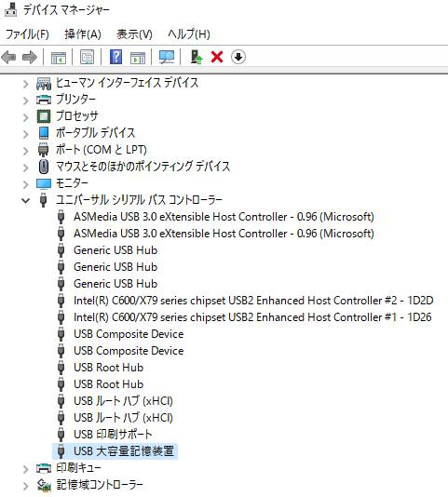Click the プロセッサ chip icon

click(x=44, y=116)
